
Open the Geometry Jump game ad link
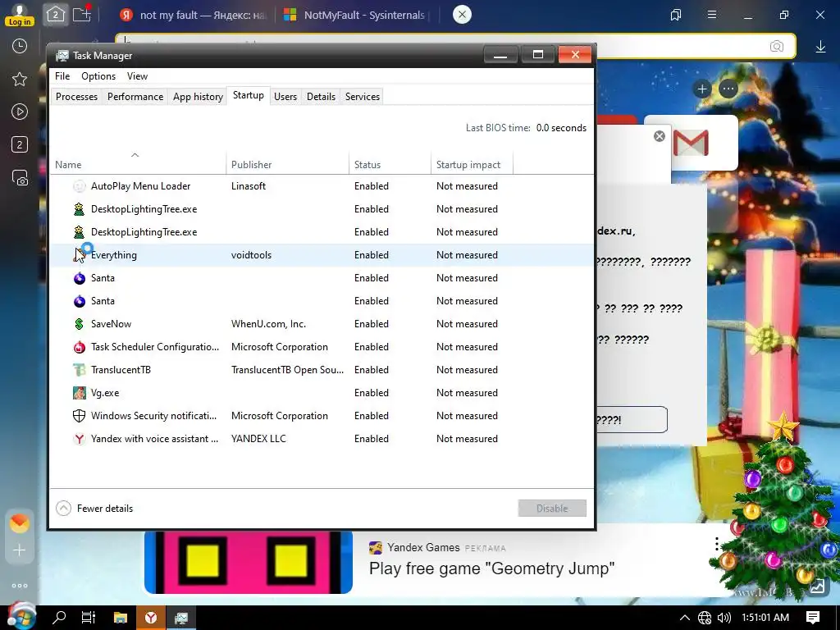pos(492,568)
